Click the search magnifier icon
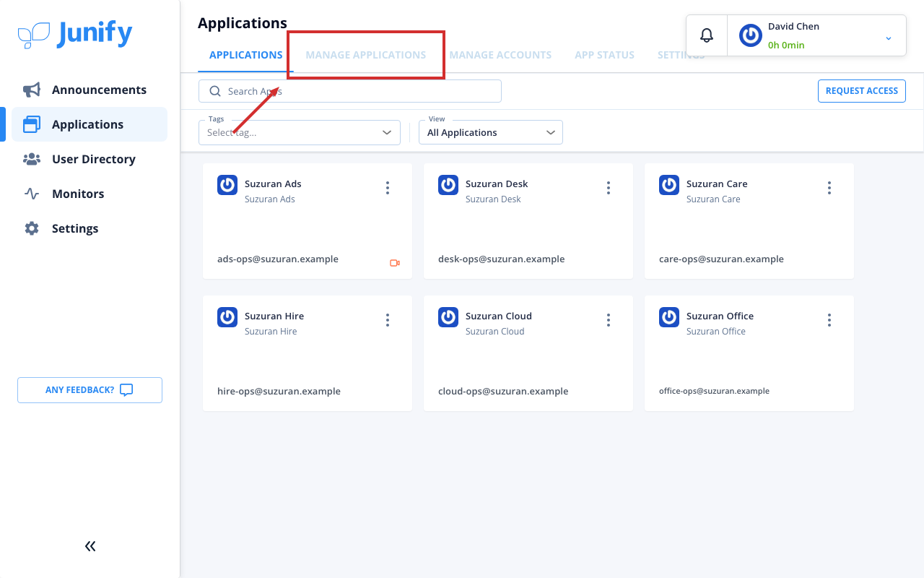The image size is (924, 578). click(214, 91)
